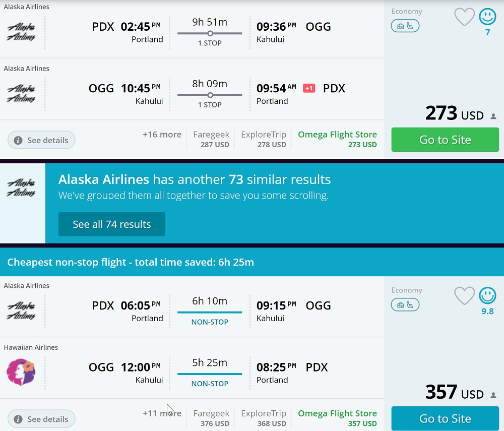The width and height of the screenshot is (504, 431).
Task: Show the +11 more booking providers
Action: point(162,413)
